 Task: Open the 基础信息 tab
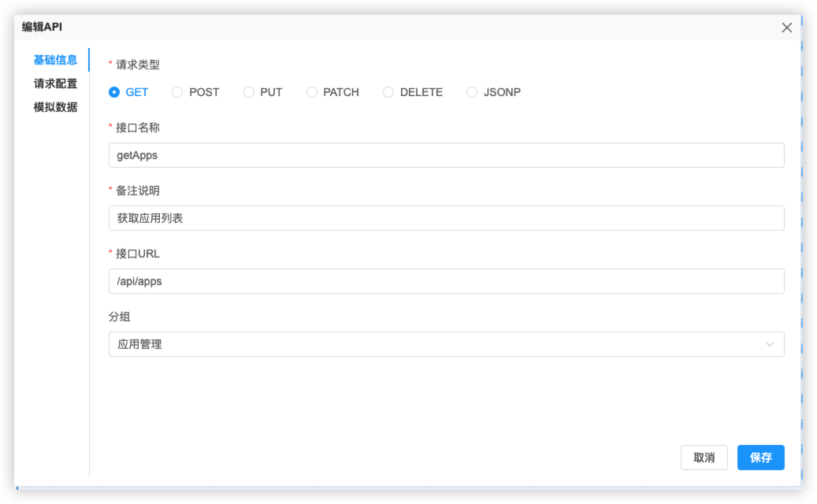tap(55, 60)
